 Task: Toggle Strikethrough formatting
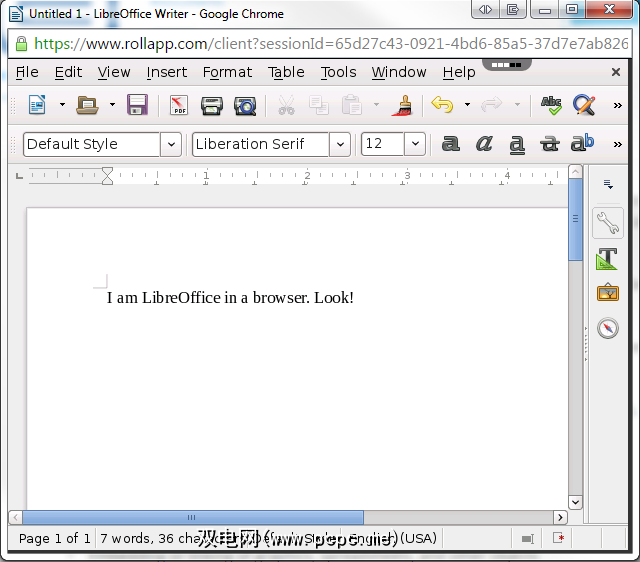click(549, 144)
